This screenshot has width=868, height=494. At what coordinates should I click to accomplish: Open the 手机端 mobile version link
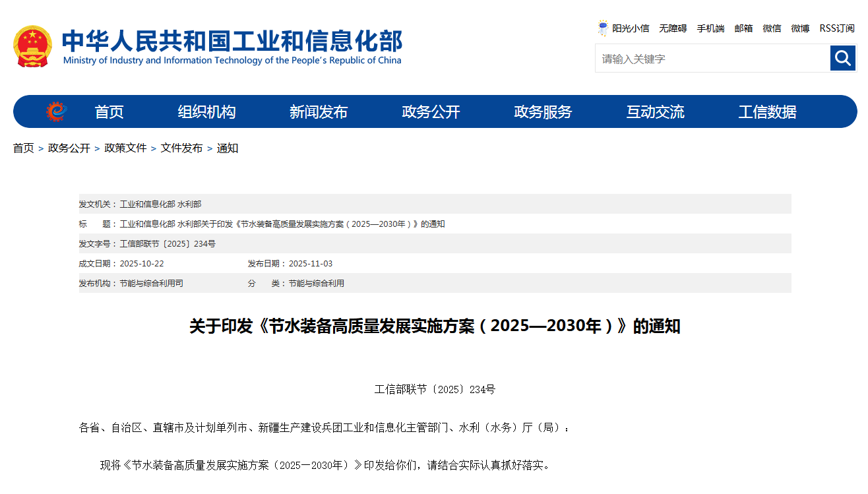pyautogui.click(x=710, y=28)
